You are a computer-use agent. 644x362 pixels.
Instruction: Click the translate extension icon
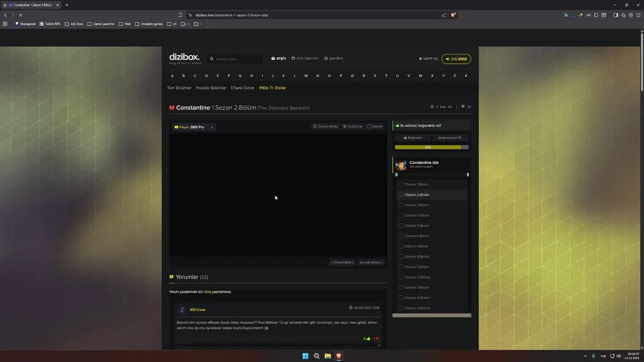pyautogui.click(x=566, y=15)
